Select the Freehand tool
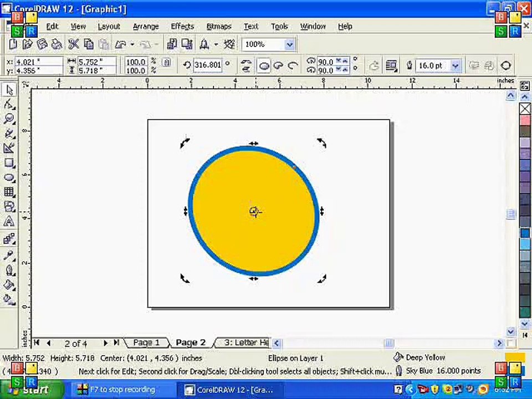 click(x=9, y=134)
